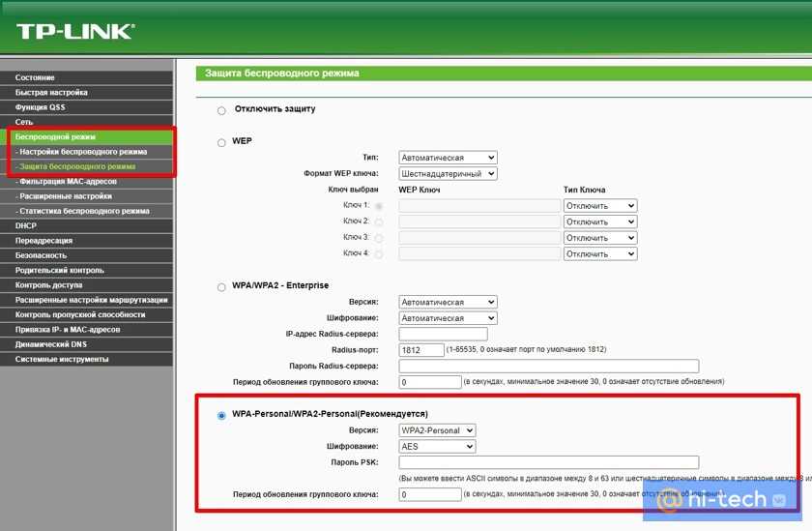Click the 'Пароль PSK' input field

[x=548, y=462]
